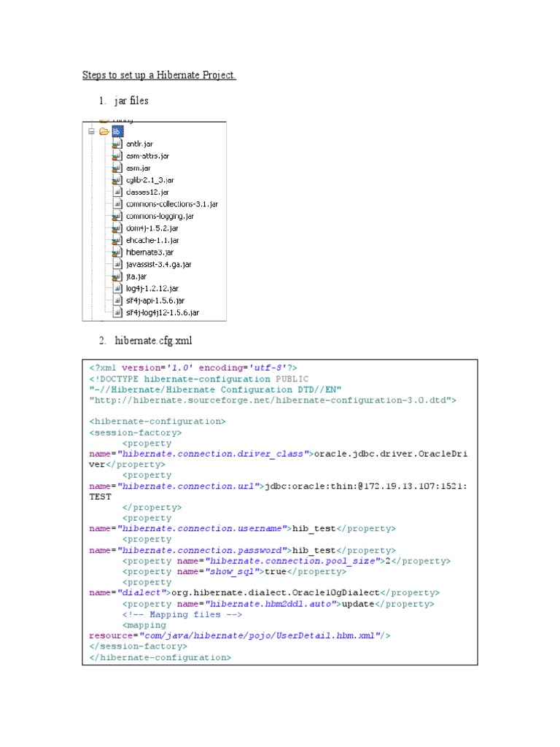Select the dom4j-1.5.2.jar file name
The width and height of the screenshot is (560, 747).
[x=152, y=228]
